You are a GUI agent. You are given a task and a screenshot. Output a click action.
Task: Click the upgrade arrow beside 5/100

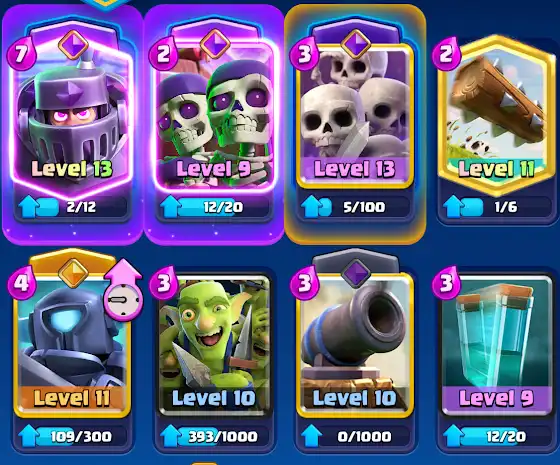[311, 206]
